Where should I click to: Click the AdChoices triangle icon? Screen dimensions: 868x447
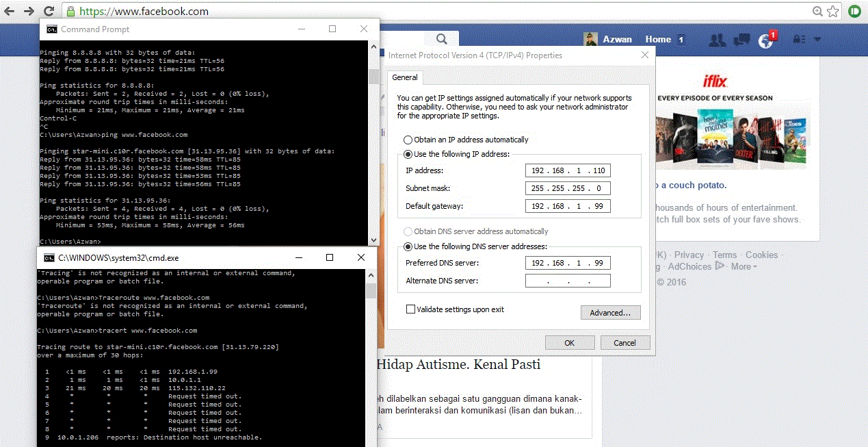click(719, 266)
